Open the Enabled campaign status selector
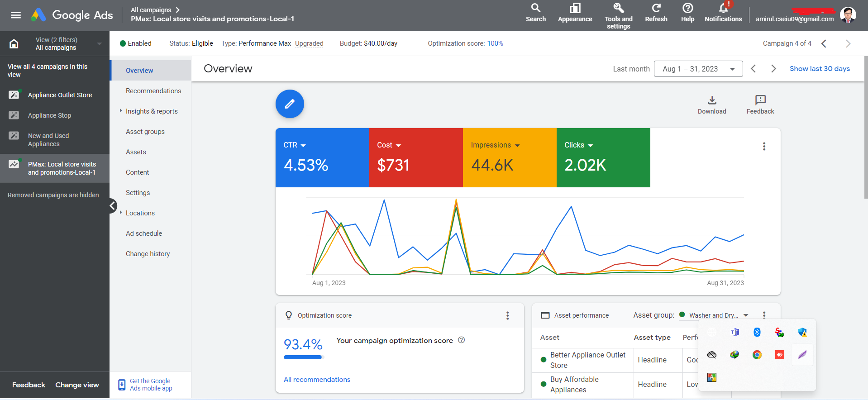The width and height of the screenshot is (868, 400). point(136,43)
